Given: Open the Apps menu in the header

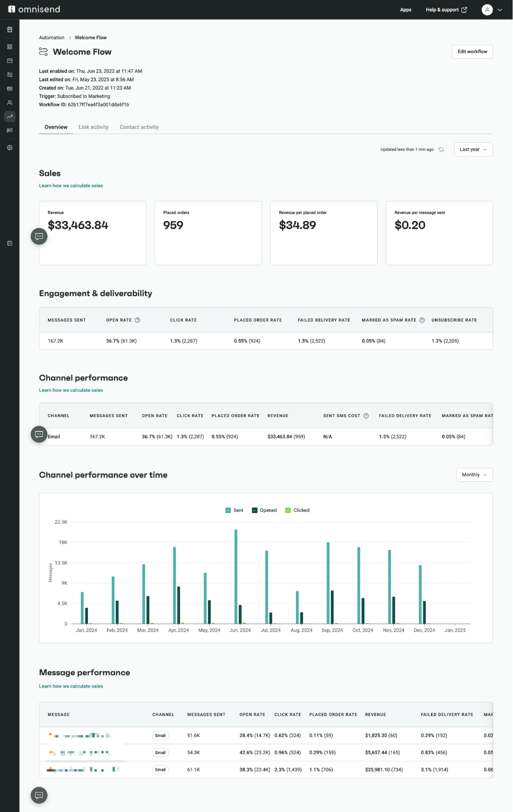Looking at the screenshot, I should (406, 10).
